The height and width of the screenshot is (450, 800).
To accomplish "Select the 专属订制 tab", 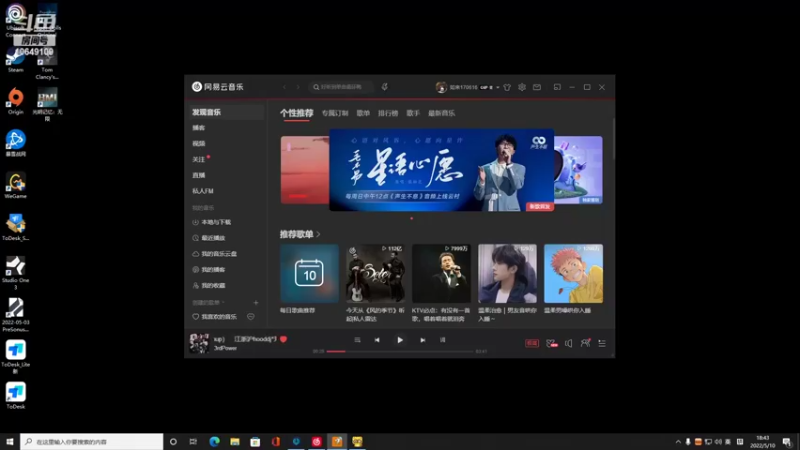I will point(335,113).
